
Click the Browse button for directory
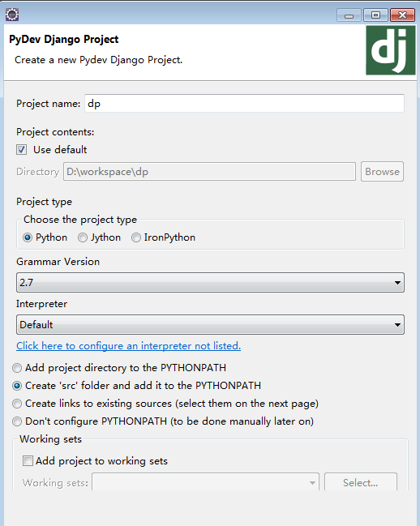(x=382, y=172)
